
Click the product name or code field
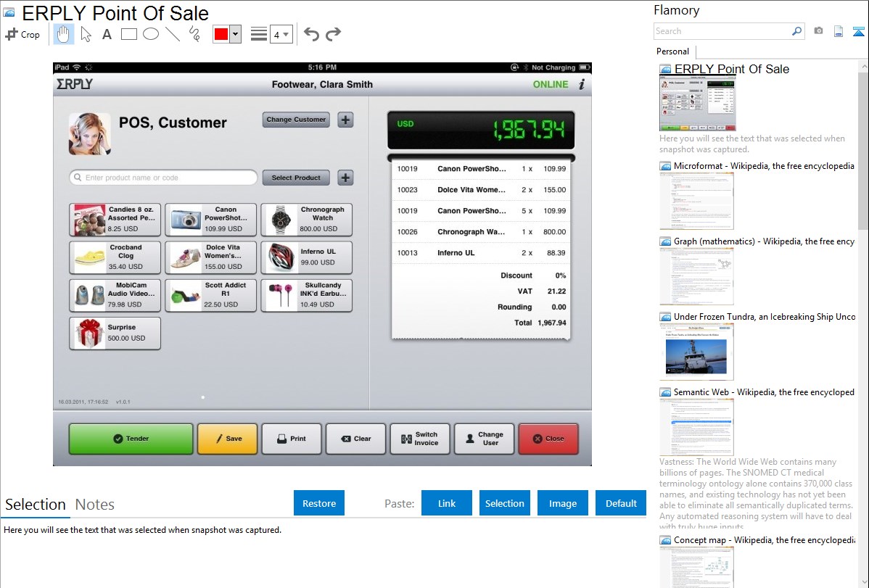click(163, 178)
